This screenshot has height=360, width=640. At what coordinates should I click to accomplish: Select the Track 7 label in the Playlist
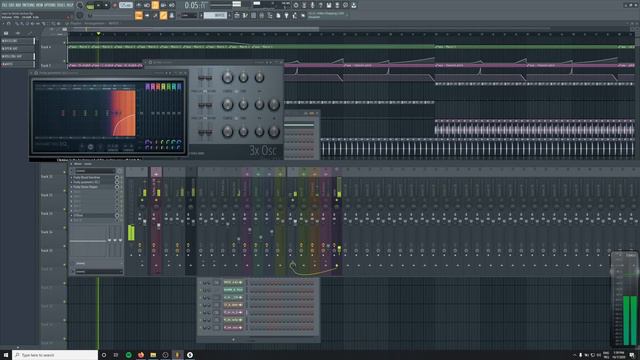(x=46, y=65)
